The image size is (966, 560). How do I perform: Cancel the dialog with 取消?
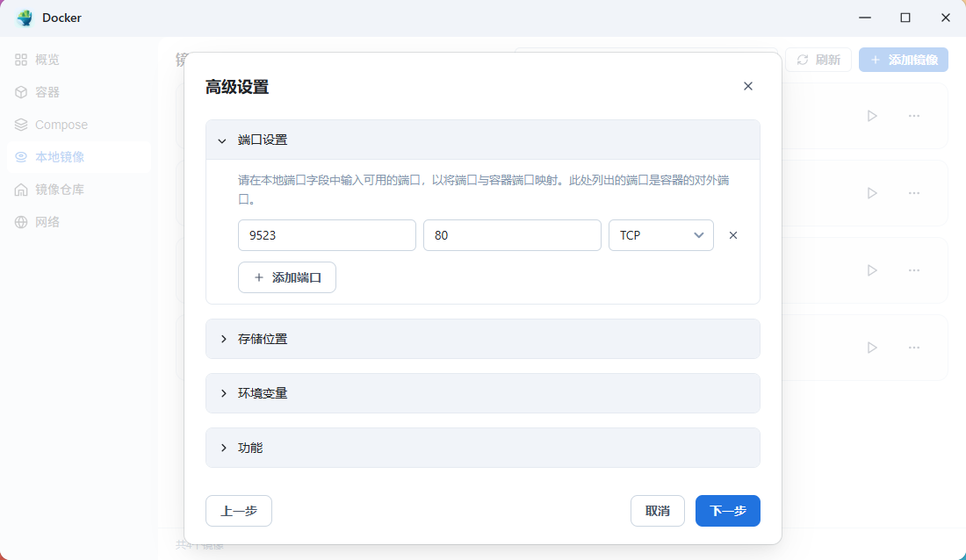click(x=657, y=510)
